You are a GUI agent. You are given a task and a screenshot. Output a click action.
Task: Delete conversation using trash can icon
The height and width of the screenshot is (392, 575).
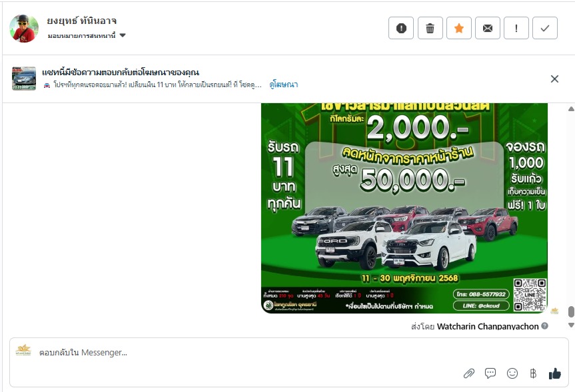click(430, 28)
